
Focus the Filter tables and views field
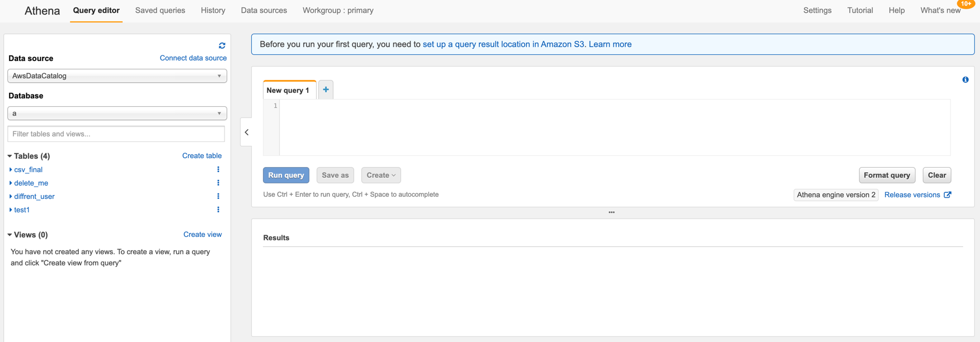[x=116, y=134]
